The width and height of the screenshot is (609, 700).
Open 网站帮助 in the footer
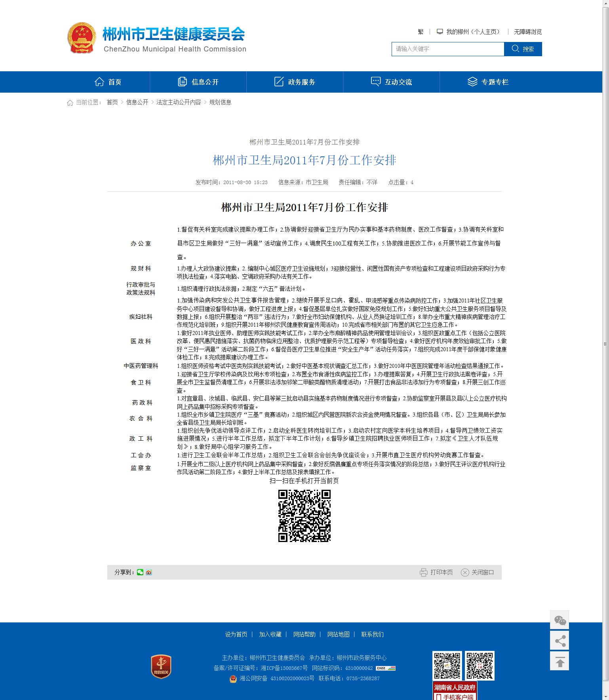pos(304,634)
